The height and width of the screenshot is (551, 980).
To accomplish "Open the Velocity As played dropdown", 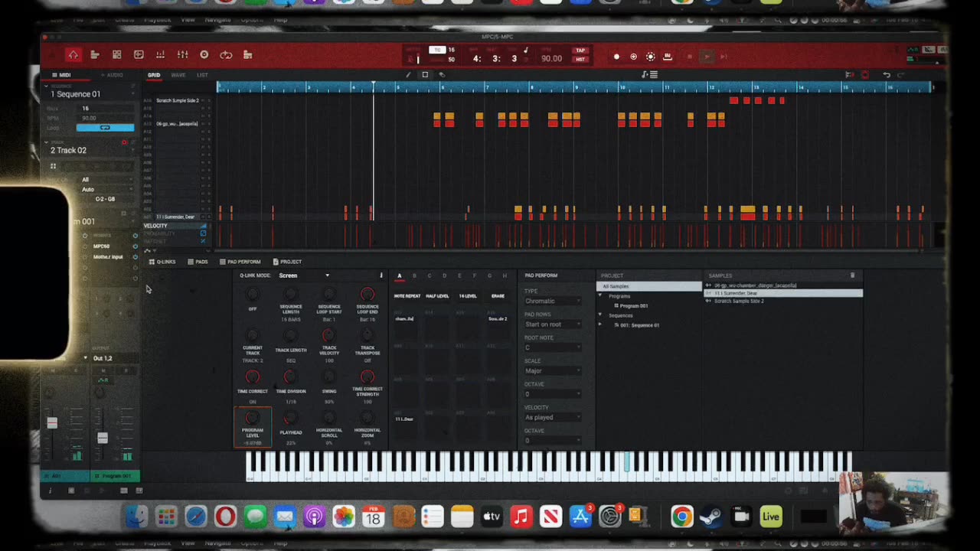I will tap(552, 417).
